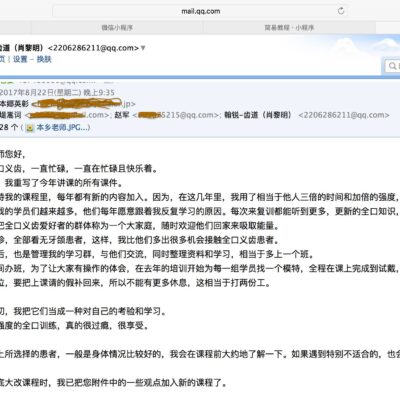Expand the account dropdown beside 2206286211@qq.com

143,48
